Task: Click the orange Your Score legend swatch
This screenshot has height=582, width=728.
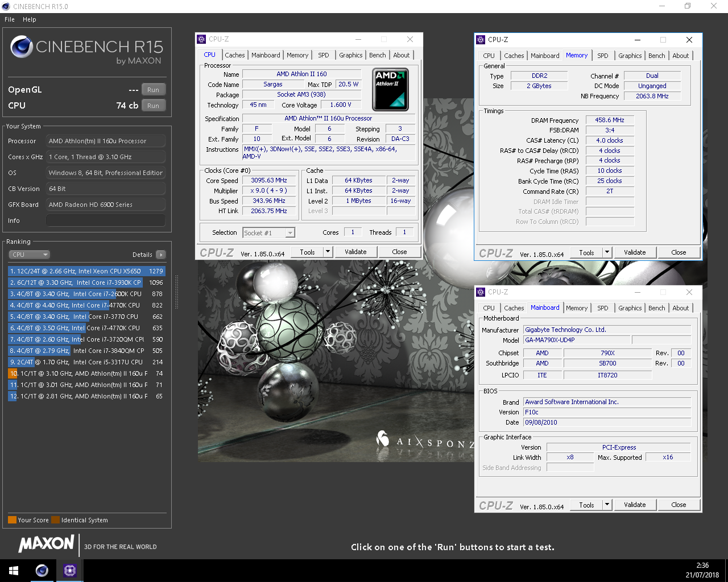Action: (x=12, y=520)
